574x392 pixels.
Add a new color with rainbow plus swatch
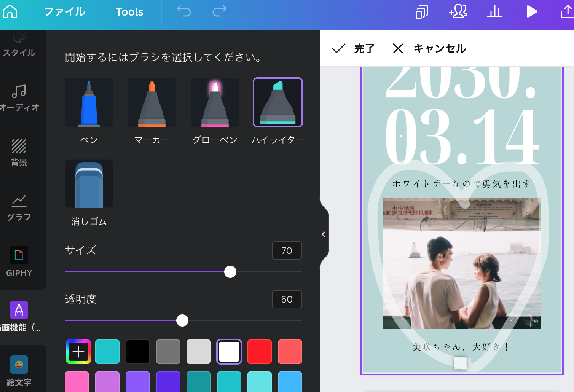pos(78,352)
